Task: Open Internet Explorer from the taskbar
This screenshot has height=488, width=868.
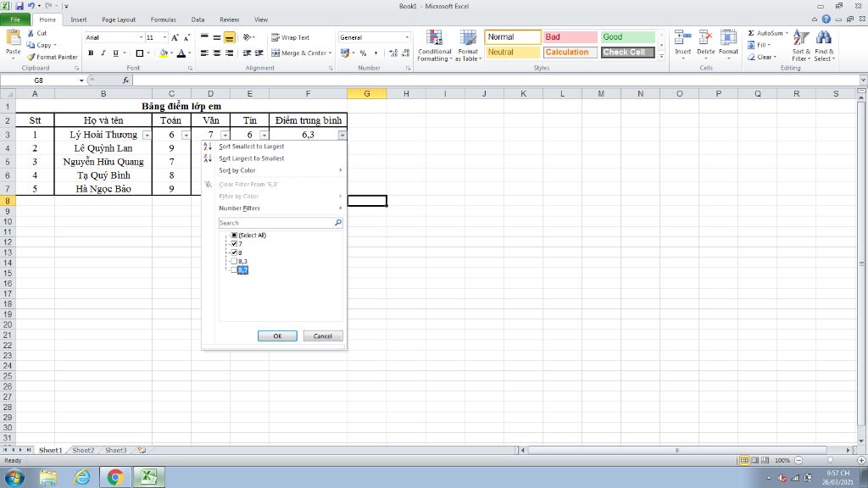Action: tap(82, 477)
